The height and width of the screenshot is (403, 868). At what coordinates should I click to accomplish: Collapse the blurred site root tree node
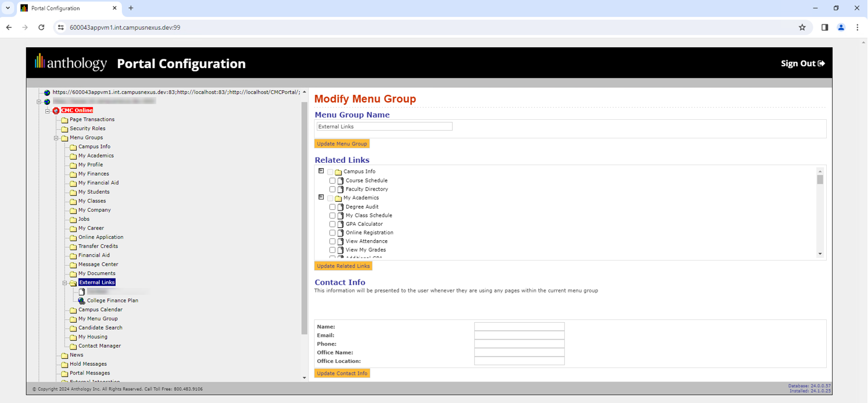pyautogui.click(x=39, y=102)
